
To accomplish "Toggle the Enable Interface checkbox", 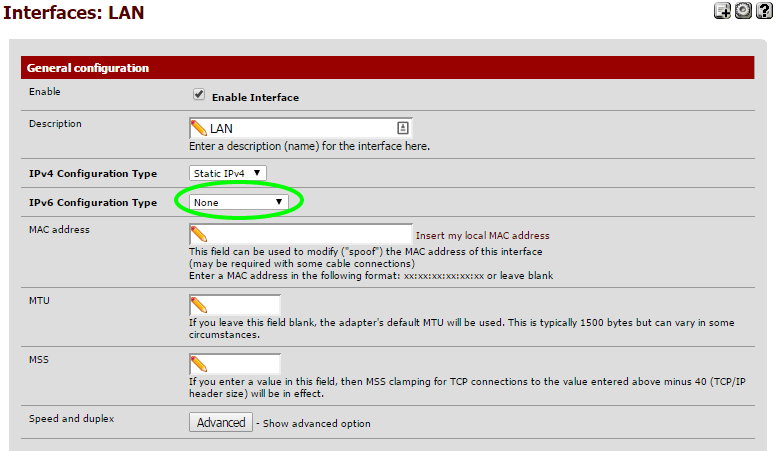I will 199,94.
